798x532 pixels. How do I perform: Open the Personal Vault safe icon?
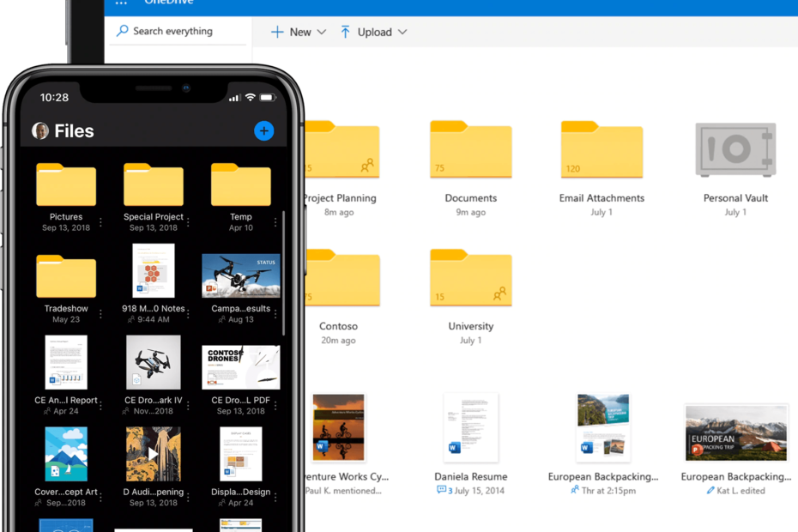pyautogui.click(x=735, y=149)
